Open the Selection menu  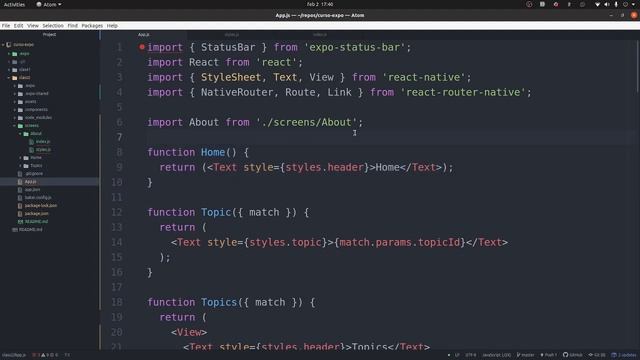53,26
